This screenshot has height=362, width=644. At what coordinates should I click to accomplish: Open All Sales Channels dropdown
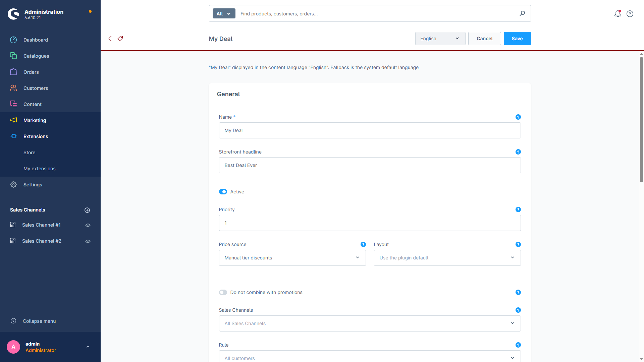370,323
